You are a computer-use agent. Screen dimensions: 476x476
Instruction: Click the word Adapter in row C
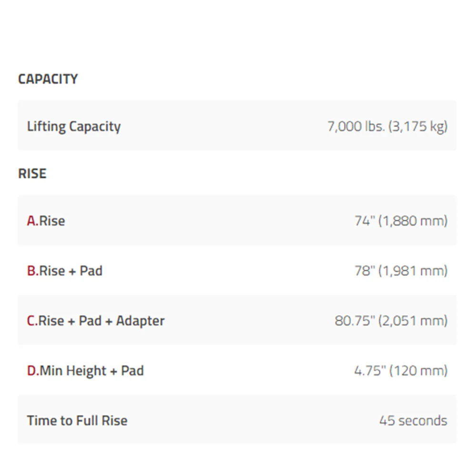pos(140,321)
